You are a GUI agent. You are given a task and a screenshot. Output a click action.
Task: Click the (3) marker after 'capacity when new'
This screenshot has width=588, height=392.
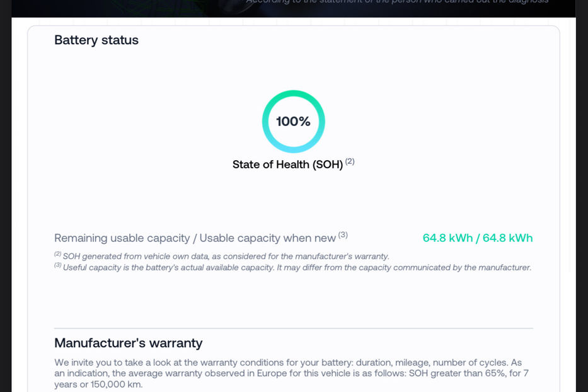(343, 235)
